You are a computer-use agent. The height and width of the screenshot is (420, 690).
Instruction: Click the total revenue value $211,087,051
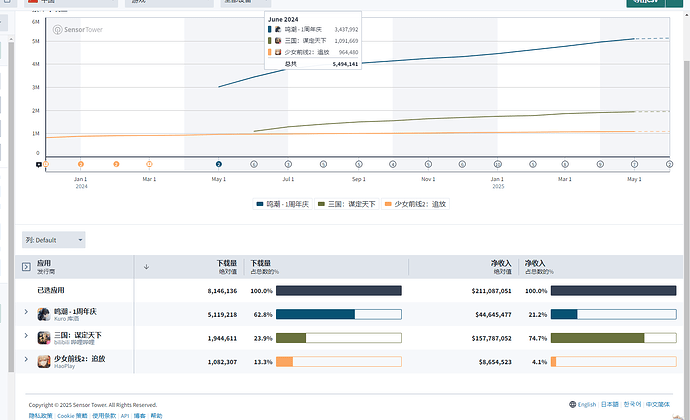coord(491,291)
